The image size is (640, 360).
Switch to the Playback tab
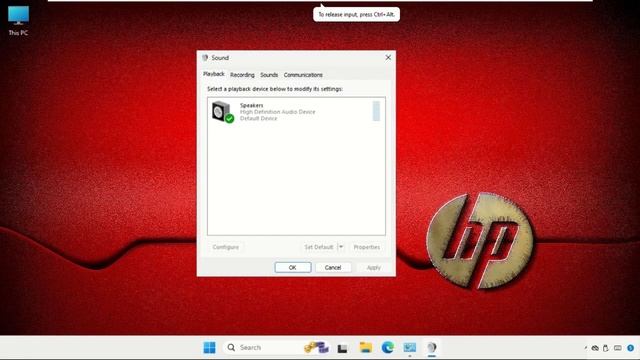[x=214, y=74]
